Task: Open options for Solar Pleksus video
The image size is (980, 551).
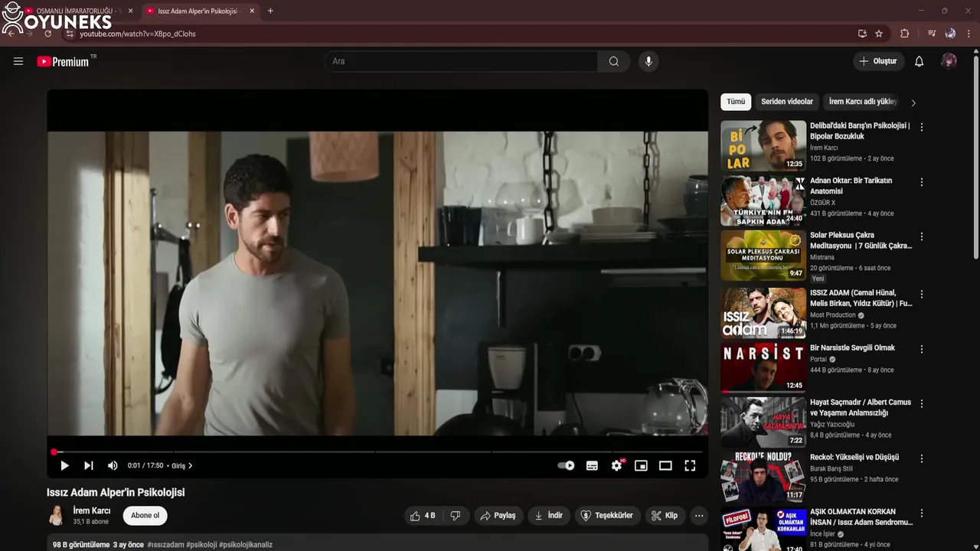Action: tap(922, 236)
